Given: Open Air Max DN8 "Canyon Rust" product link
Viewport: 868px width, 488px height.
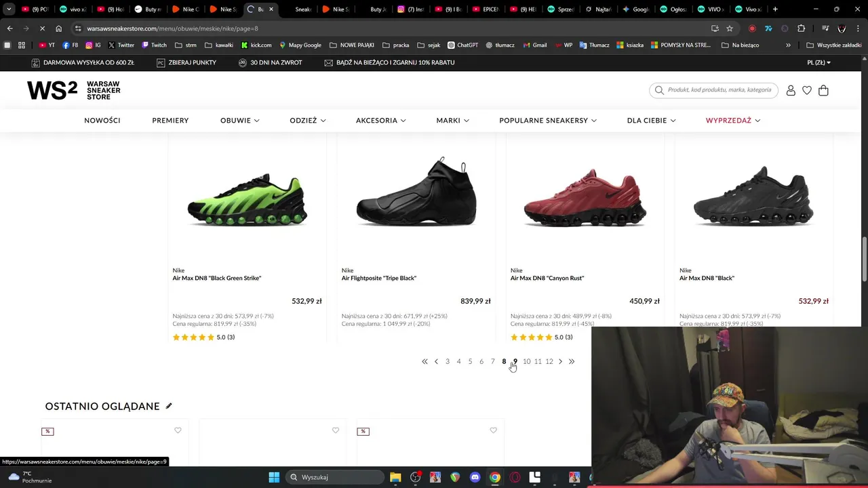Looking at the screenshot, I should pos(547,278).
